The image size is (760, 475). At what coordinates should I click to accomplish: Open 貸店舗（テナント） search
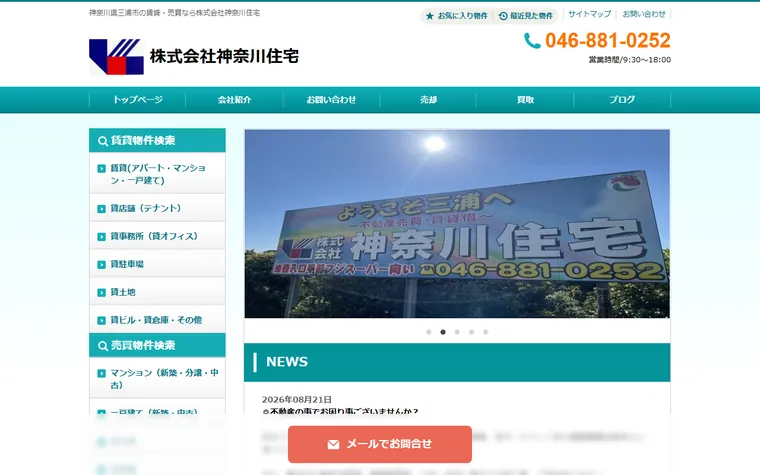pyautogui.click(x=157, y=208)
